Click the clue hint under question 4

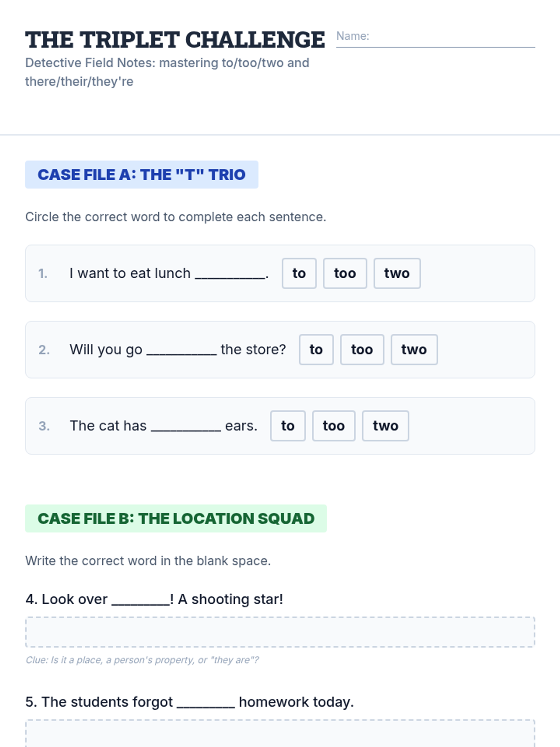coord(142,660)
